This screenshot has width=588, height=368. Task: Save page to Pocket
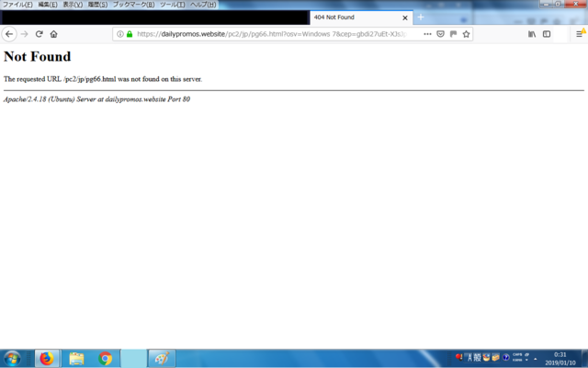441,34
